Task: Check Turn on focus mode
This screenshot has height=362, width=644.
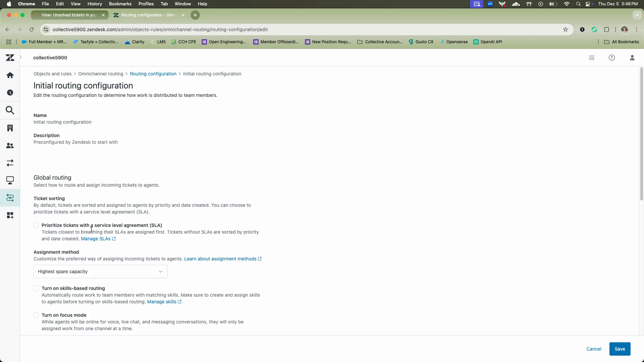Action: point(36,315)
